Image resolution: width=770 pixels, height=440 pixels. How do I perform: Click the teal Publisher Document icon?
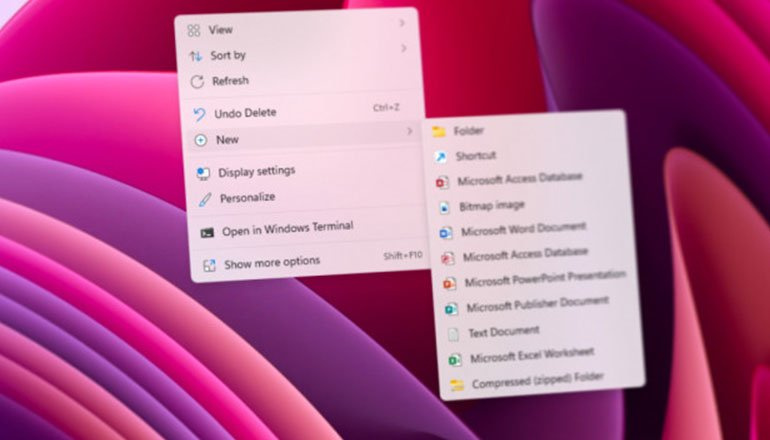tap(451, 309)
